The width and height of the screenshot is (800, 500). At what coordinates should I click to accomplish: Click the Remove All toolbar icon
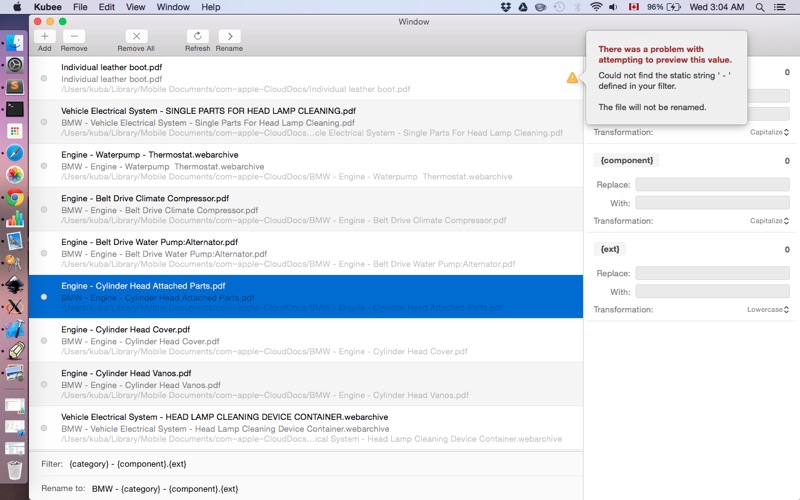[x=136, y=36]
